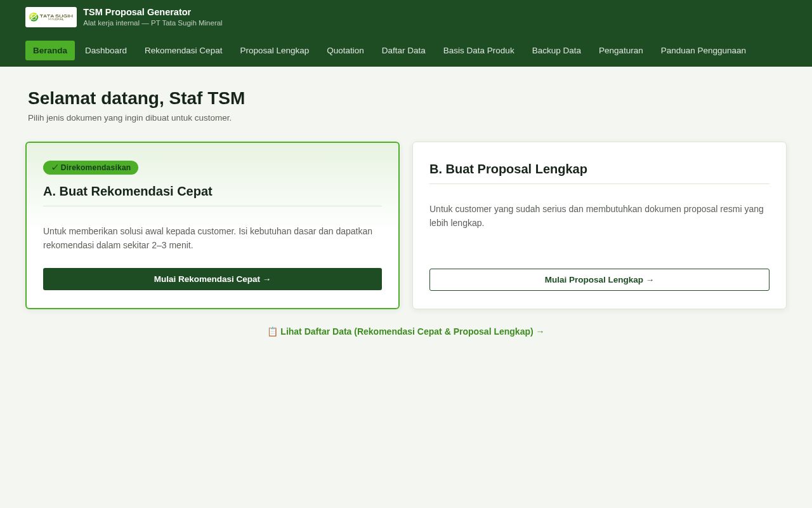Click Mulai Proposal Lengkap button

tap(599, 280)
